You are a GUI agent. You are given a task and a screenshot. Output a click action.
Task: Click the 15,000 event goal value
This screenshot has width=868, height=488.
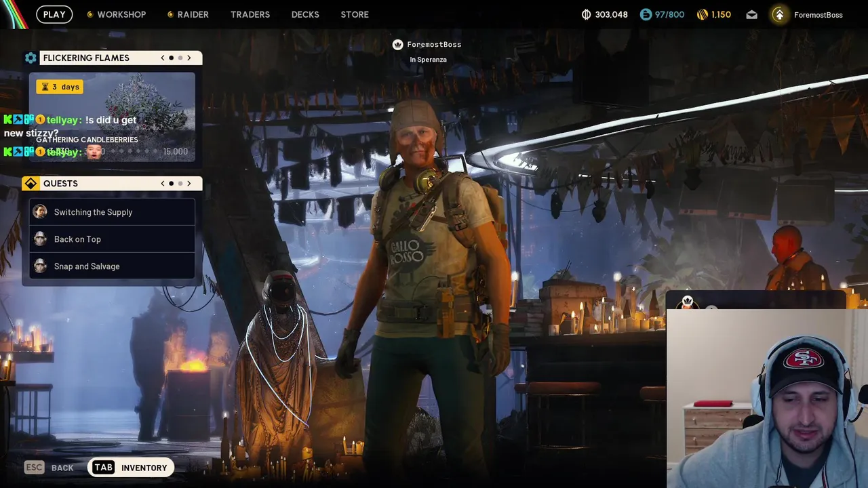[176, 152]
